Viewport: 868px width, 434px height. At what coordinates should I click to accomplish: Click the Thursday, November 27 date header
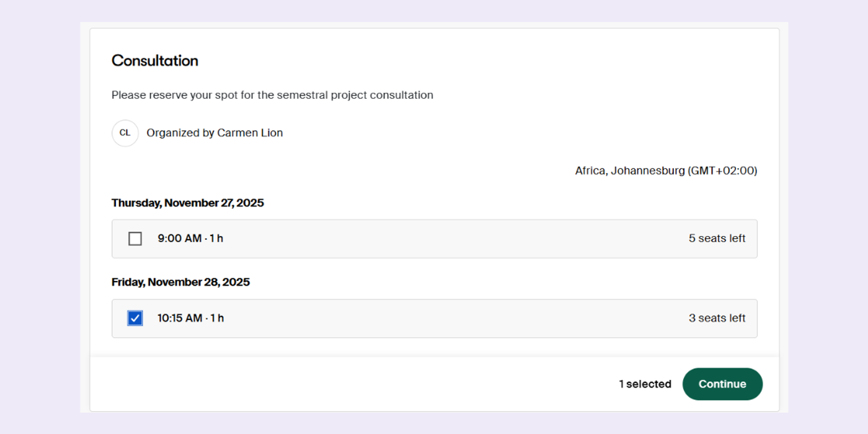coord(187,203)
